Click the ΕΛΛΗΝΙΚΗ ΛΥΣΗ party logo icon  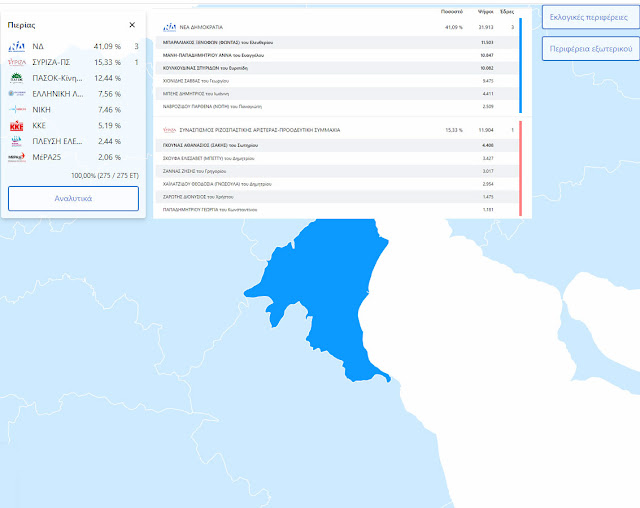pyautogui.click(x=17, y=93)
